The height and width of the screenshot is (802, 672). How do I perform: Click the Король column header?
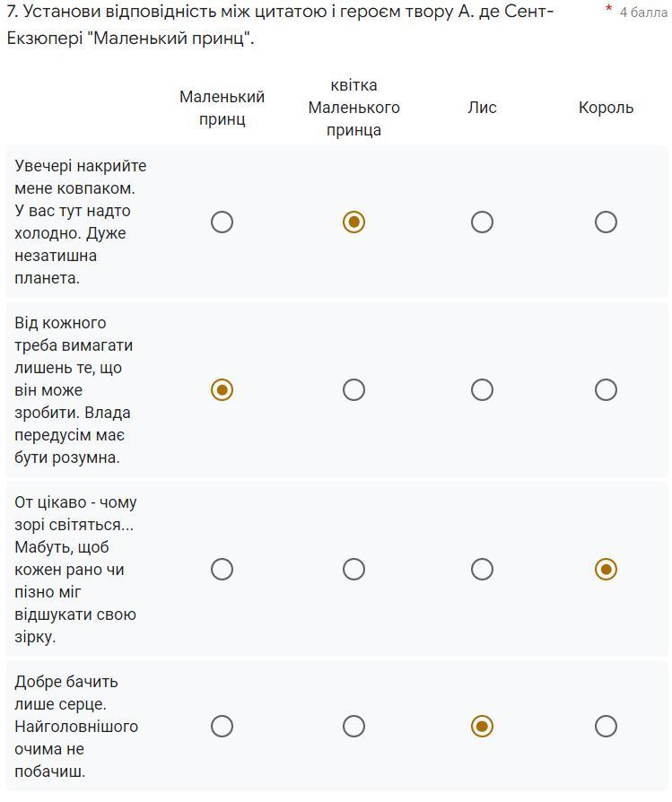point(606,108)
